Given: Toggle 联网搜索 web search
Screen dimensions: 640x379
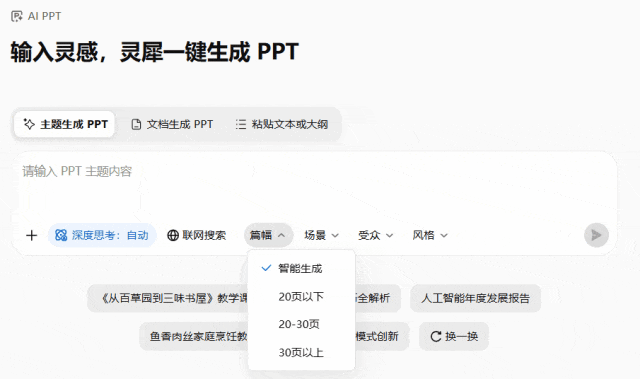Looking at the screenshot, I should click(196, 235).
